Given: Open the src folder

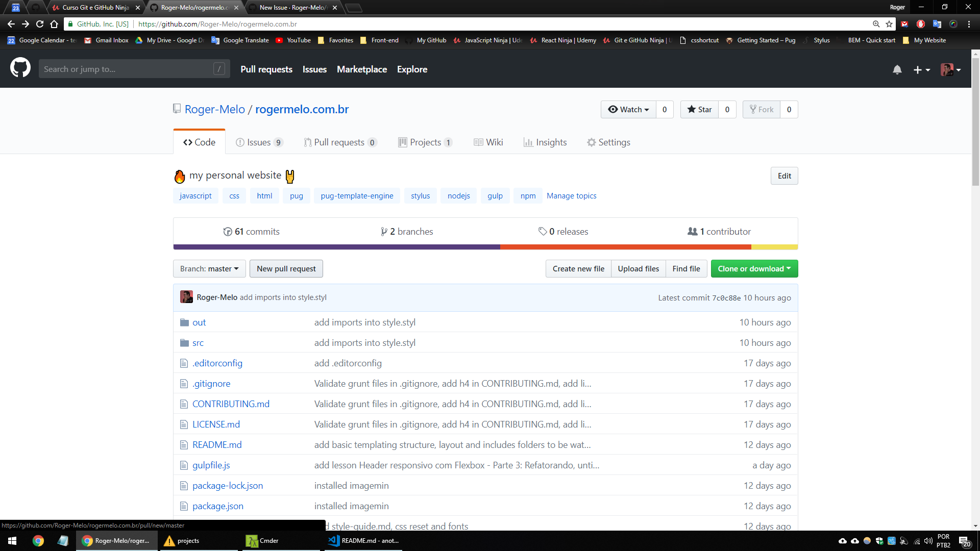Looking at the screenshot, I should [198, 343].
